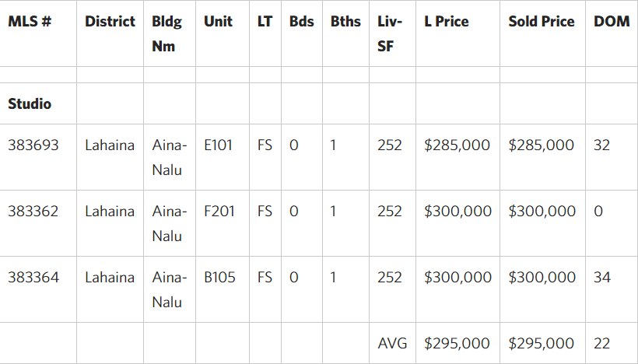This screenshot has width=638, height=364.
Task: Click MLS number 383693
Action: pyautogui.click(x=33, y=145)
